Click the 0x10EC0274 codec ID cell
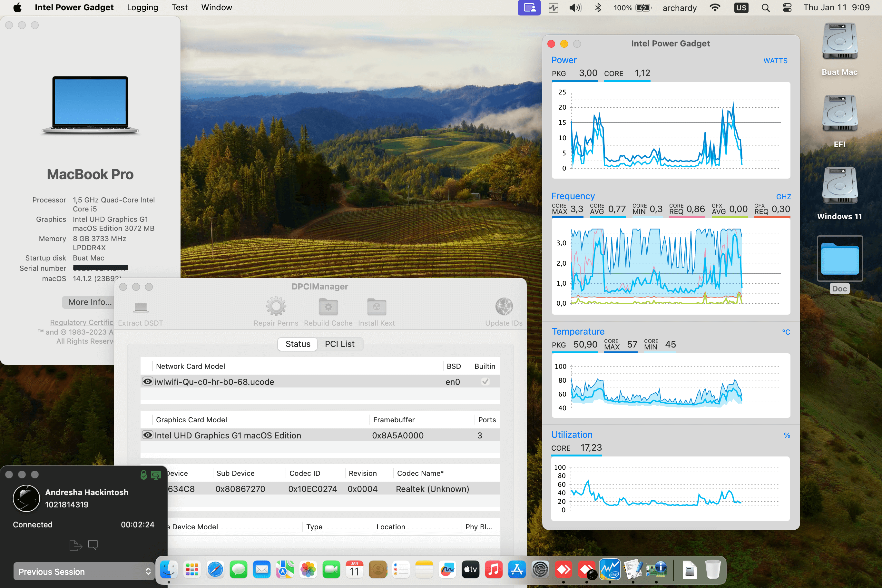Screen dimensions: 882x588 coord(312,489)
